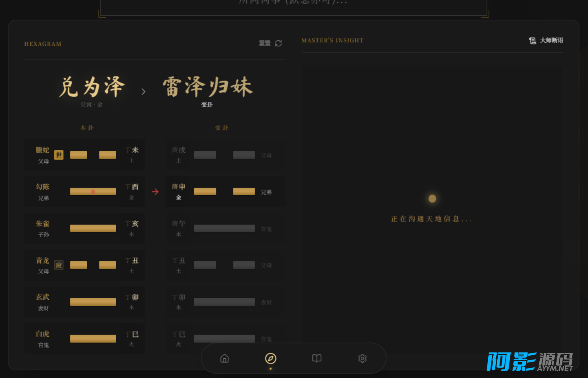Click the scroll icon beside 大师断语
Image resolution: width=588 pixels, height=378 pixels.
point(533,40)
